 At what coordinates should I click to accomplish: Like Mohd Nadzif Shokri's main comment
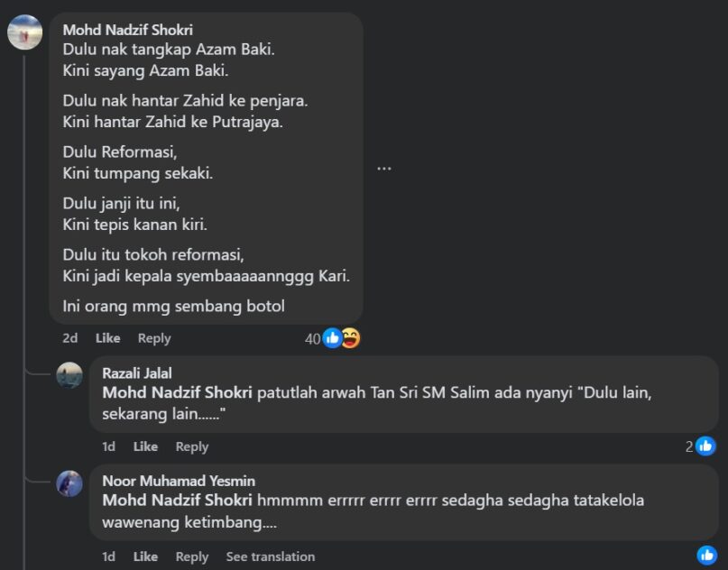(107, 338)
